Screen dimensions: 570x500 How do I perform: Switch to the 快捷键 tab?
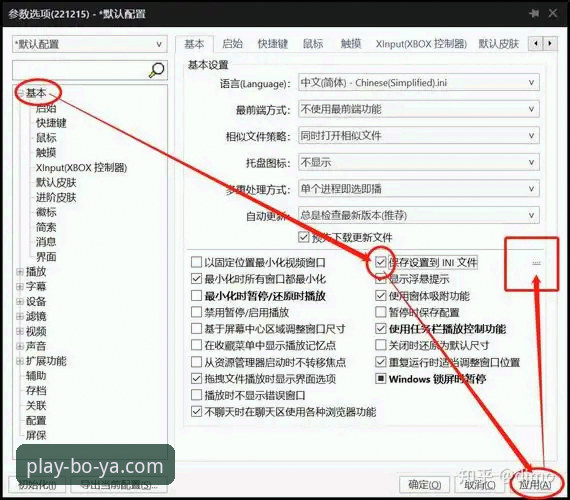pyautogui.click(x=273, y=44)
